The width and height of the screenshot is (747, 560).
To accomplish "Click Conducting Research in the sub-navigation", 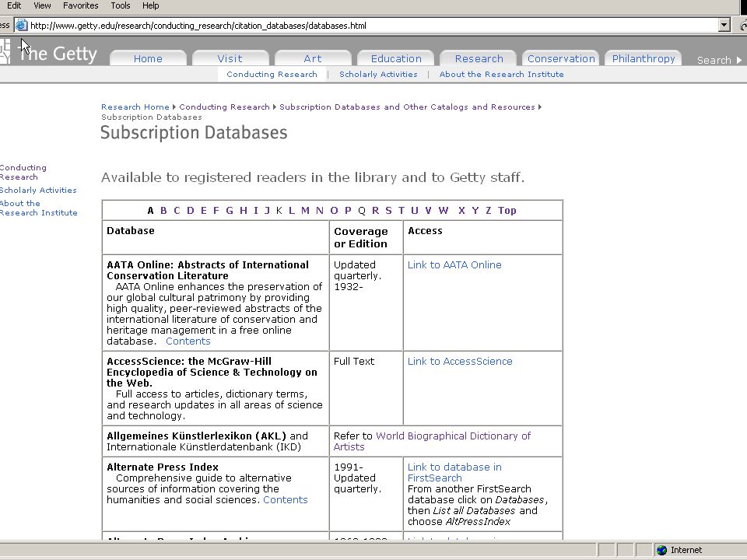I will [272, 75].
